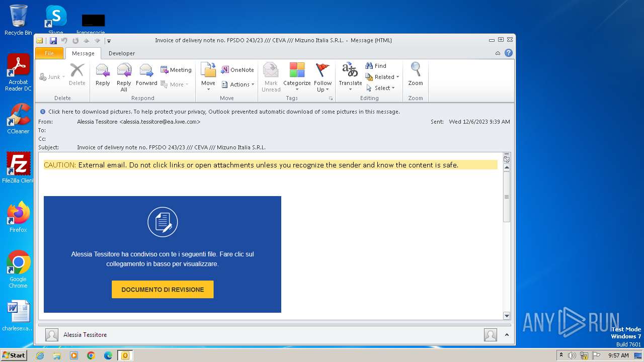Open the File tab

[49, 53]
